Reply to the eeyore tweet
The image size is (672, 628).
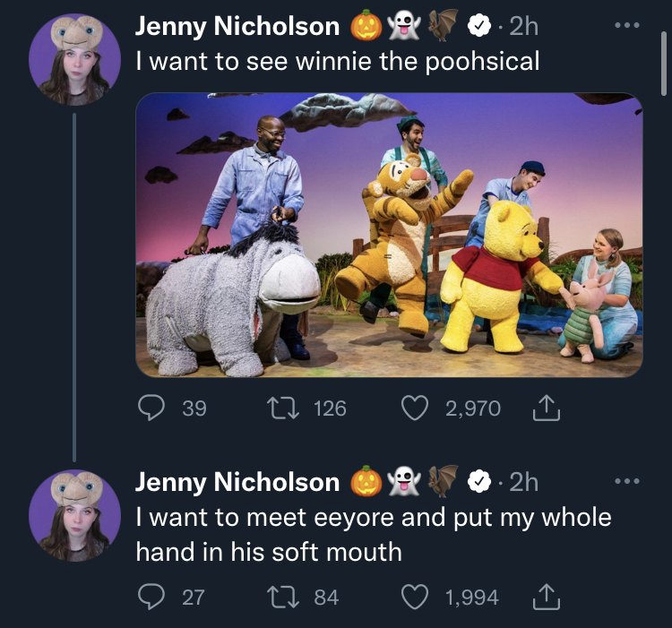(x=151, y=598)
